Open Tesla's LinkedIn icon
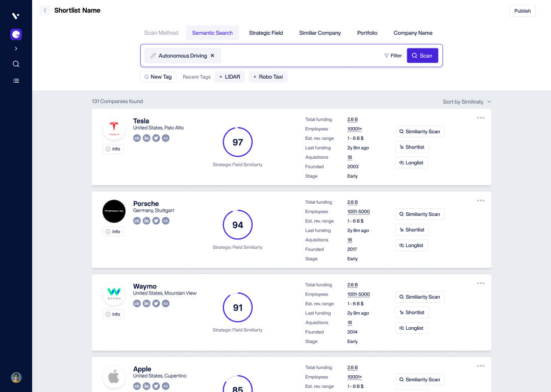551x392 pixels. (x=146, y=138)
